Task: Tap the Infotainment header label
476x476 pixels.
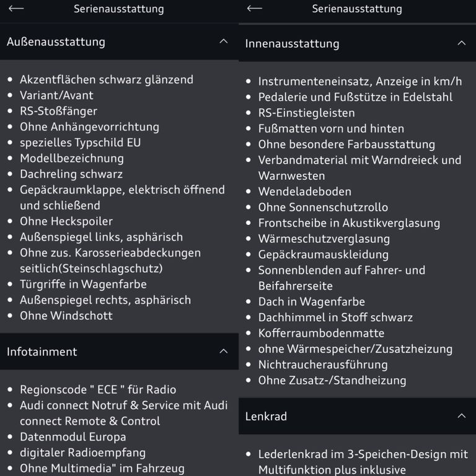Action: click(42, 351)
